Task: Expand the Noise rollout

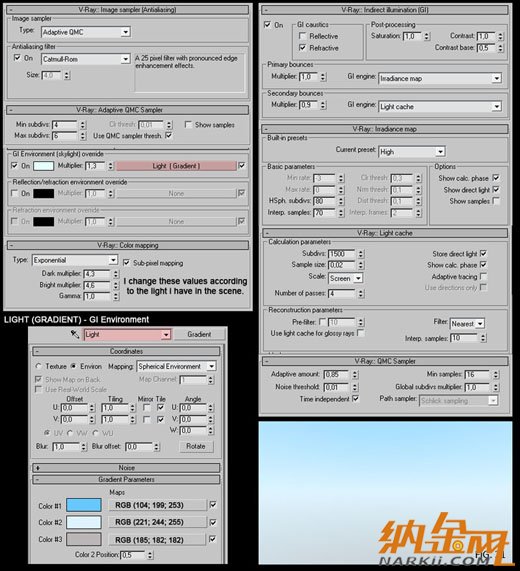Action: coord(126,468)
